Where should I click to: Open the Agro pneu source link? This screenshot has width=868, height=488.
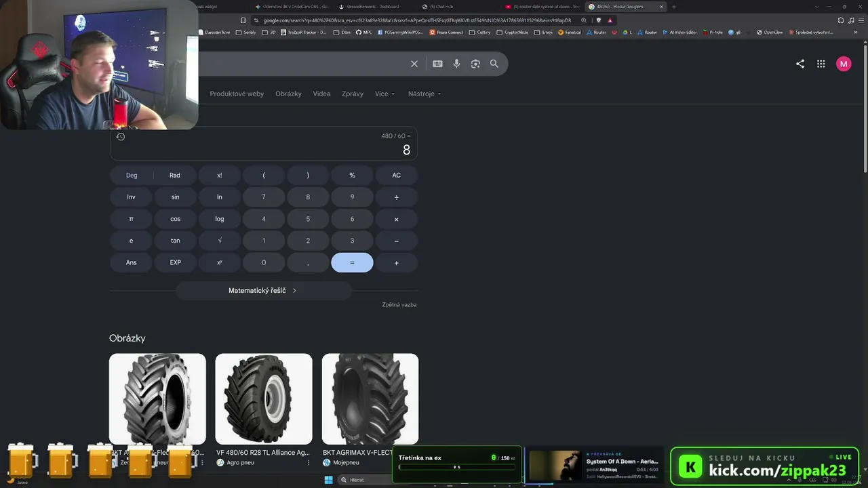coord(235,463)
